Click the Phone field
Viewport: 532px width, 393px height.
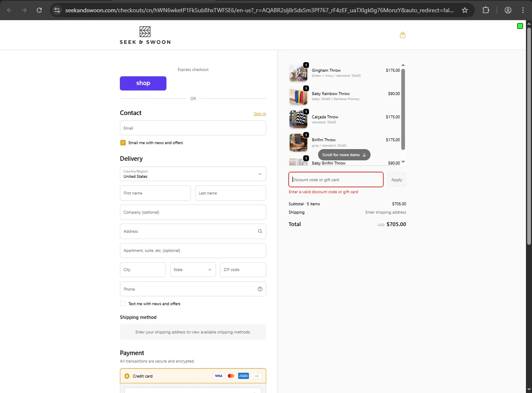coord(193,289)
